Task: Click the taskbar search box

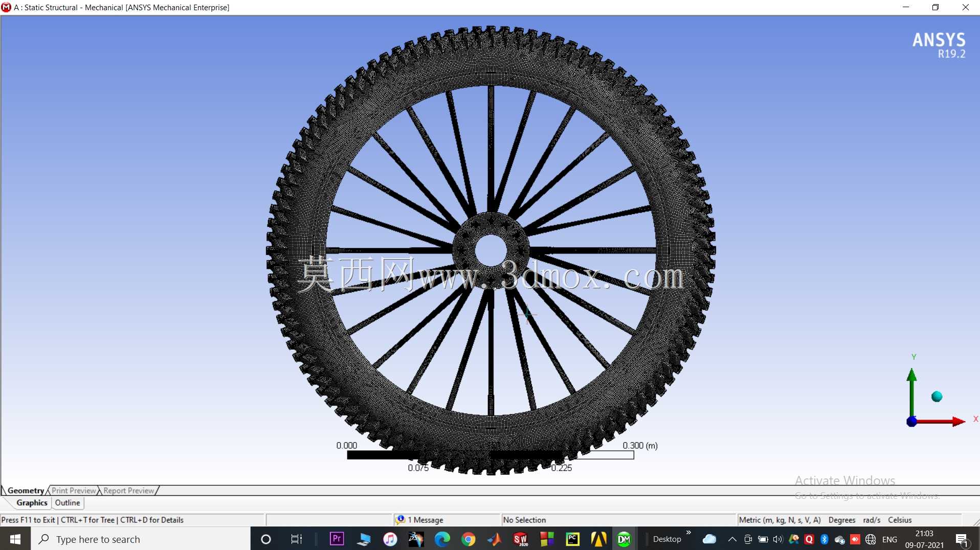Action: (141, 539)
